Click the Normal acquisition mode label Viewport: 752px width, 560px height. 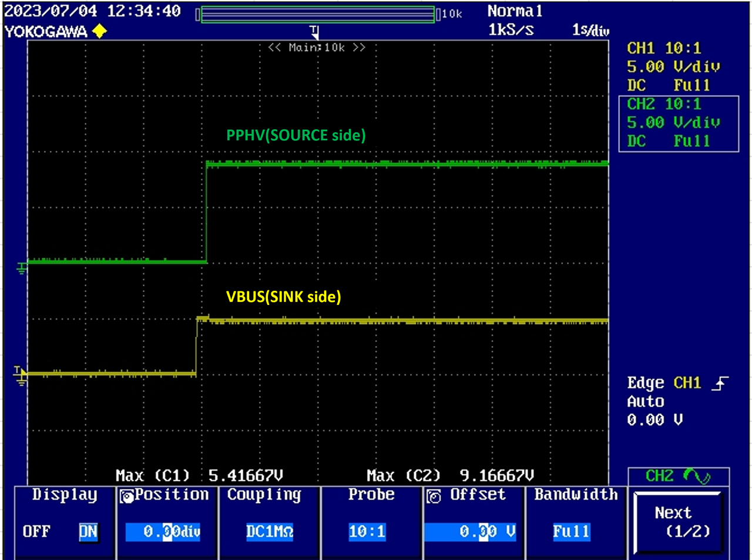coord(515,11)
